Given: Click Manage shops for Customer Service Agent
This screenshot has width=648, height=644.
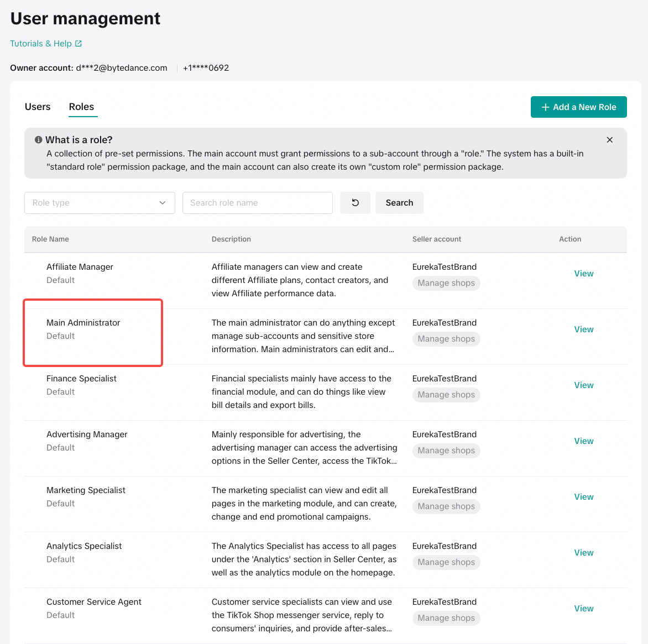Looking at the screenshot, I should (446, 617).
